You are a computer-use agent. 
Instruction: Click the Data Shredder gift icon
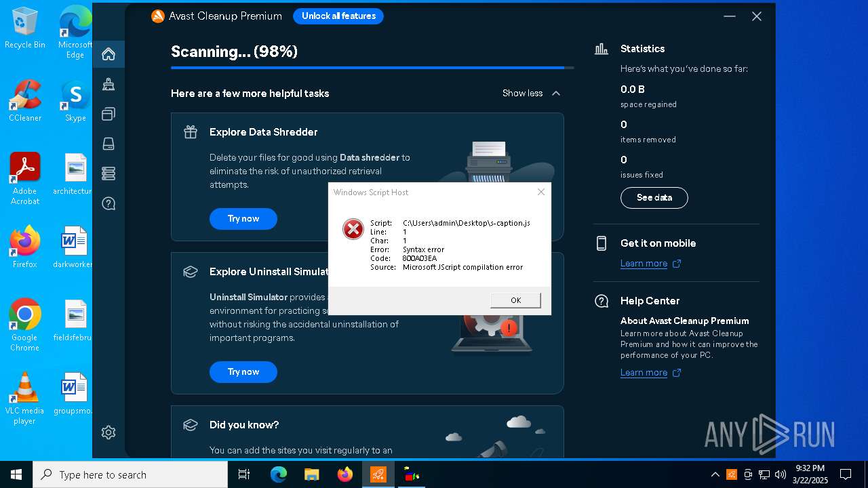pos(191,132)
